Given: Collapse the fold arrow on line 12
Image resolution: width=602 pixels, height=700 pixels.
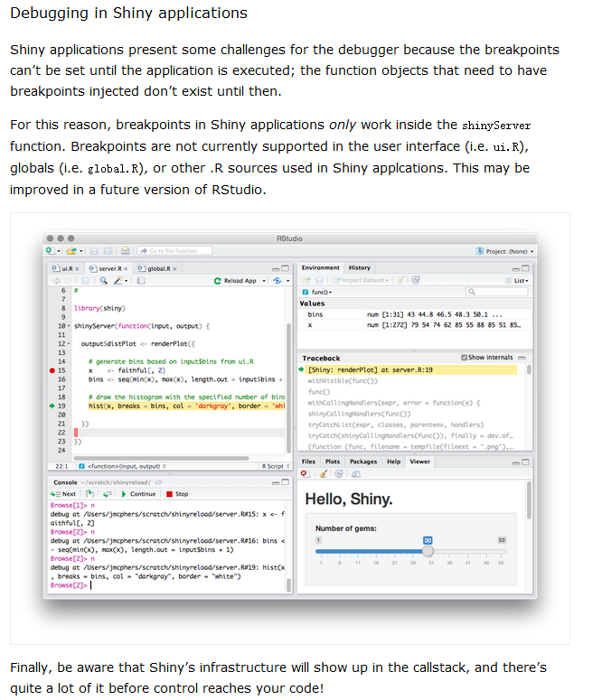Looking at the screenshot, I should click(69, 344).
